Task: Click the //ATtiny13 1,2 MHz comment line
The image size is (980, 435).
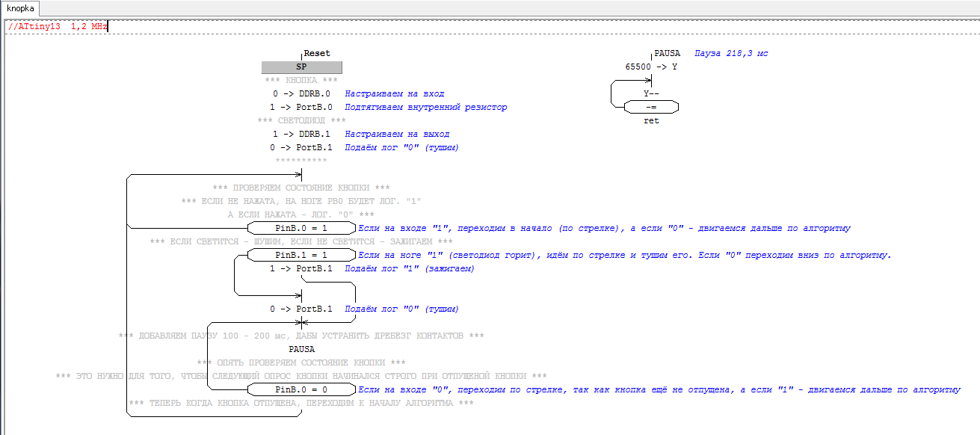Action: (57, 26)
